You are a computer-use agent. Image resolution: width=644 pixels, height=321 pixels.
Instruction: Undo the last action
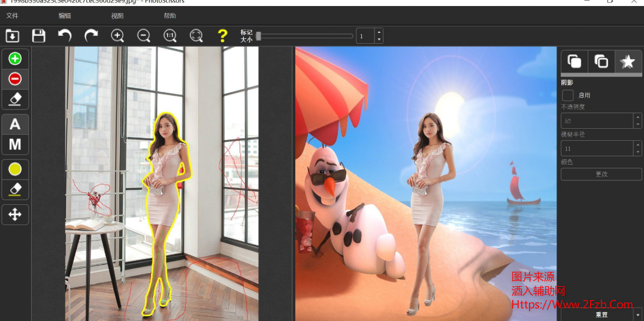pyautogui.click(x=65, y=36)
